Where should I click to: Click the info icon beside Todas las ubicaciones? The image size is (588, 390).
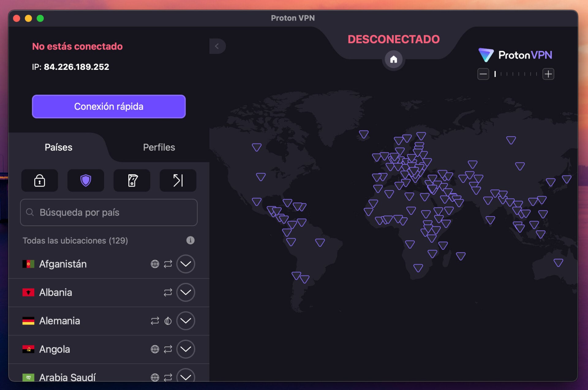pos(190,240)
